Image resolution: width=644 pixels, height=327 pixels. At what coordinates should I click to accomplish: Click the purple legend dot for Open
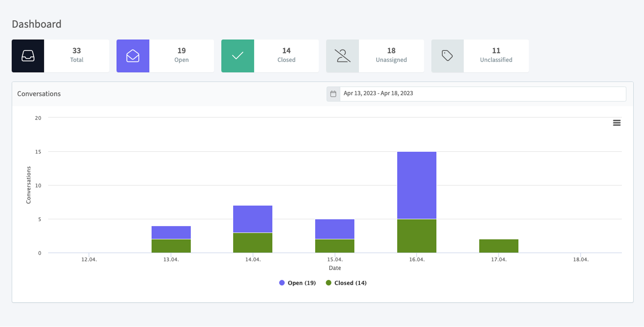[x=282, y=283]
